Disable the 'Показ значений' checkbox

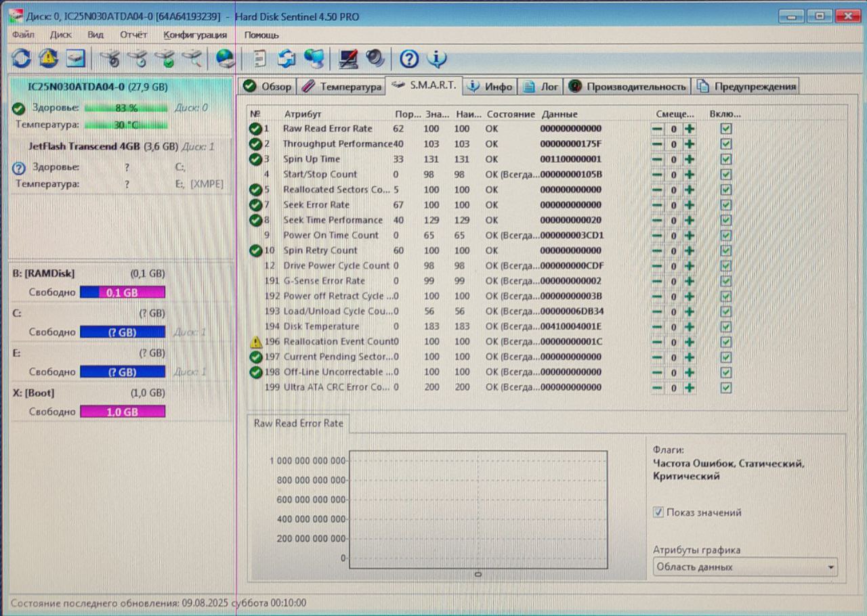[x=658, y=512]
